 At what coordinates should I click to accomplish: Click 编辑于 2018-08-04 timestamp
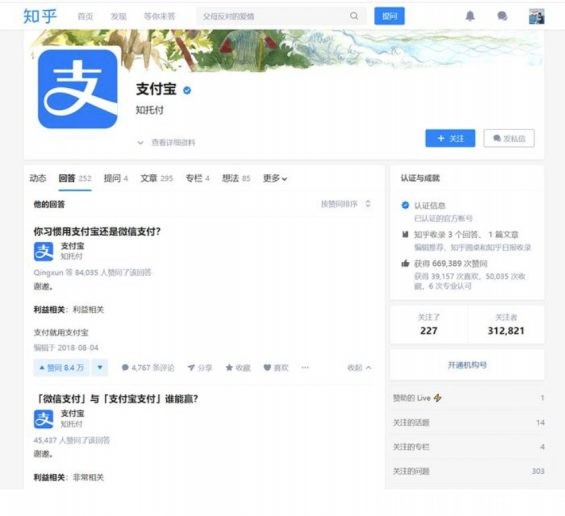pos(66,348)
